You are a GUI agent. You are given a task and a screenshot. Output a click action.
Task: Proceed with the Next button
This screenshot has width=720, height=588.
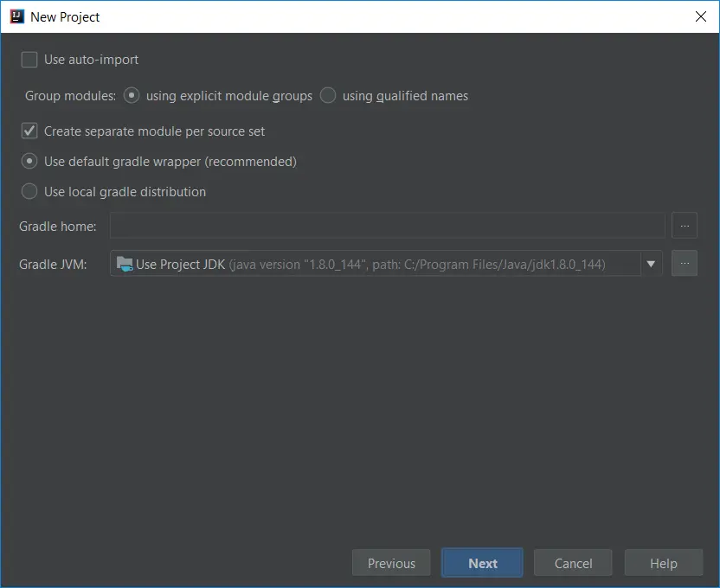click(x=482, y=563)
